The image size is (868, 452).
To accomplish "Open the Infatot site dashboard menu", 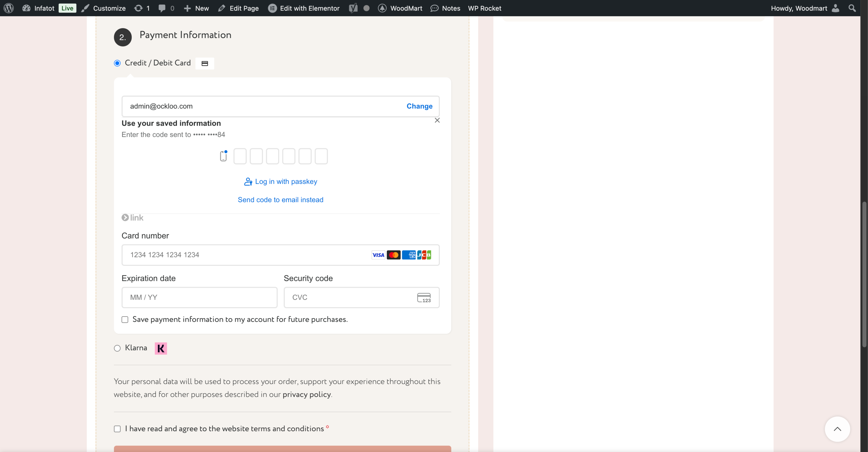I will click(38, 8).
